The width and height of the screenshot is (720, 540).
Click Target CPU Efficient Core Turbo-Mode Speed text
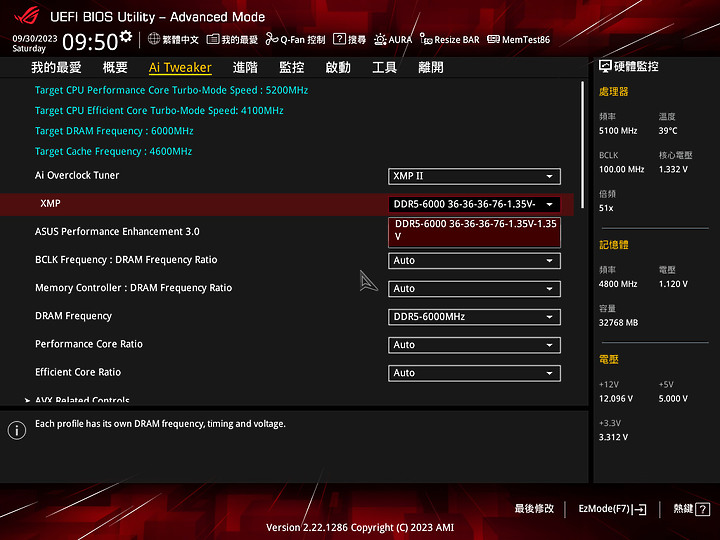(159, 110)
